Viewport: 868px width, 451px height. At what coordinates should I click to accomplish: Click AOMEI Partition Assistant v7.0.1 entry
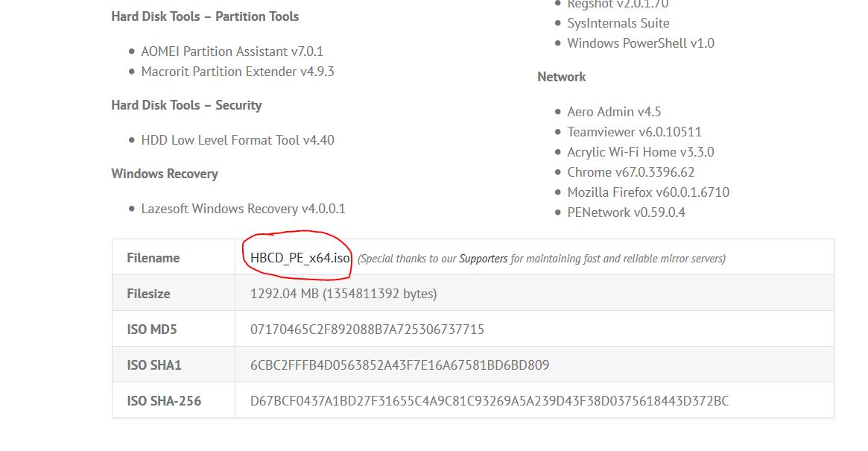232,51
